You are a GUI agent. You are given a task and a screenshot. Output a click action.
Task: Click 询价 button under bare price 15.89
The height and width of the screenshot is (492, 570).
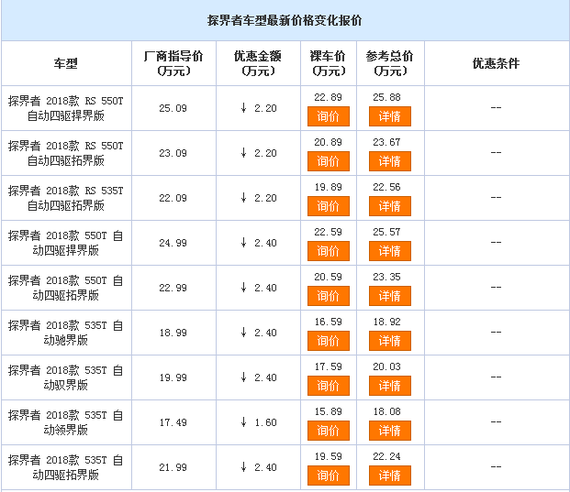pyautogui.click(x=328, y=431)
